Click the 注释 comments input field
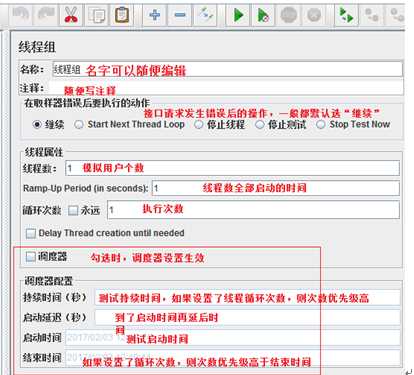This screenshot has width=414, height=375. (x=226, y=88)
